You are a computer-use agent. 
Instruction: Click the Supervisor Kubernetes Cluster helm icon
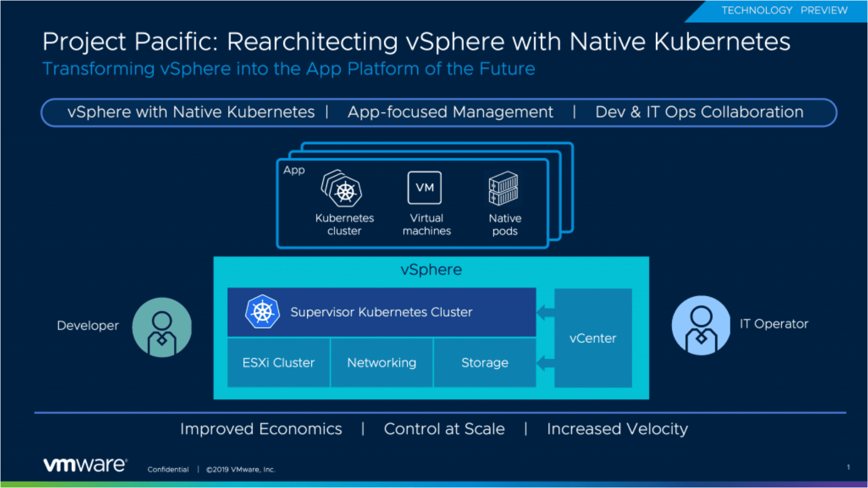point(263,311)
